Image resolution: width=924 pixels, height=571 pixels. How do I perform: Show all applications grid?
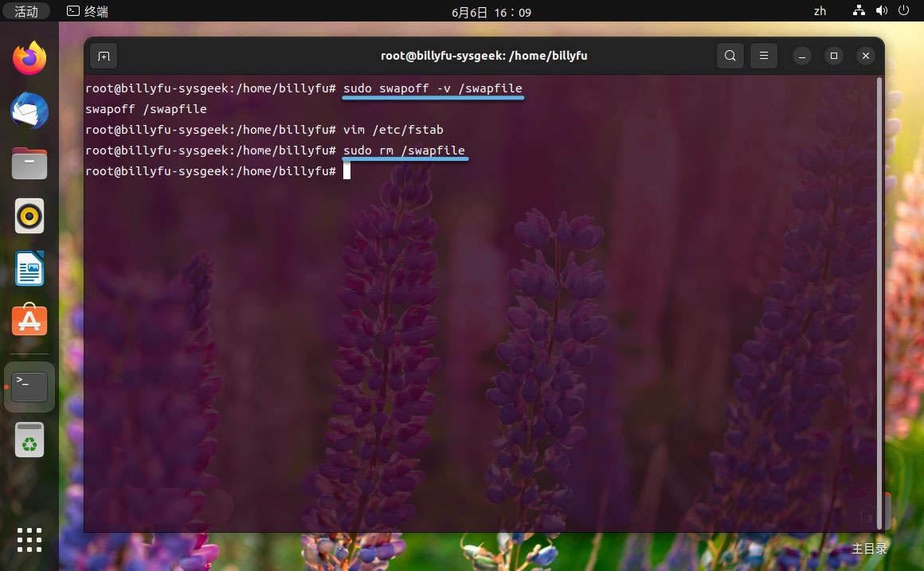tap(29, 540)
